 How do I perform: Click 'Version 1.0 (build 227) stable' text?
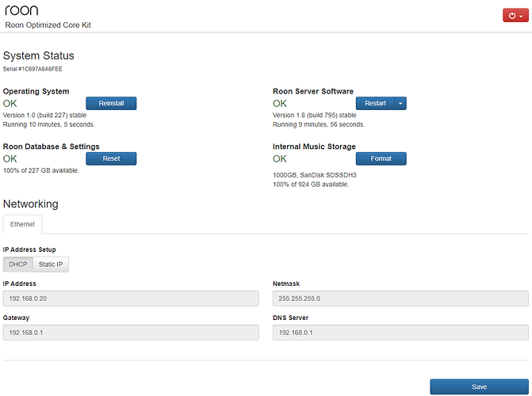(x=44, y=116)
